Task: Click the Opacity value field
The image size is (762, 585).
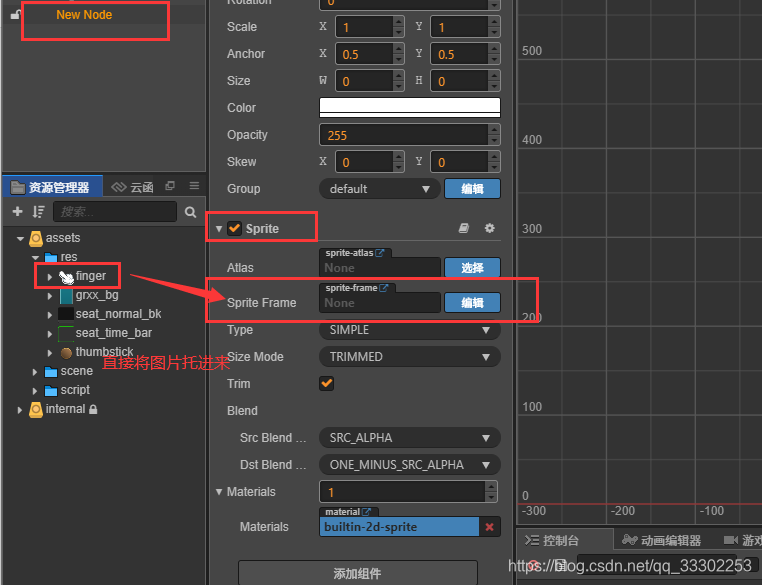Action: [404, 135]
